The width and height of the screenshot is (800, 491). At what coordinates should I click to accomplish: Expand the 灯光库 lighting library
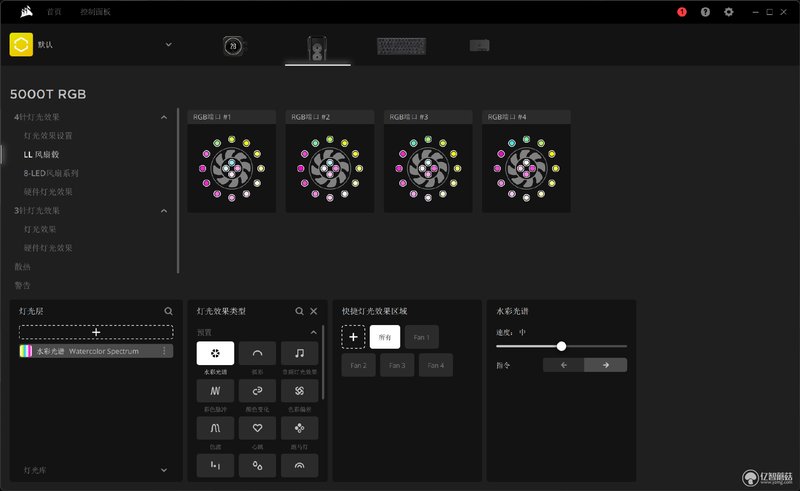click(164, 470)
